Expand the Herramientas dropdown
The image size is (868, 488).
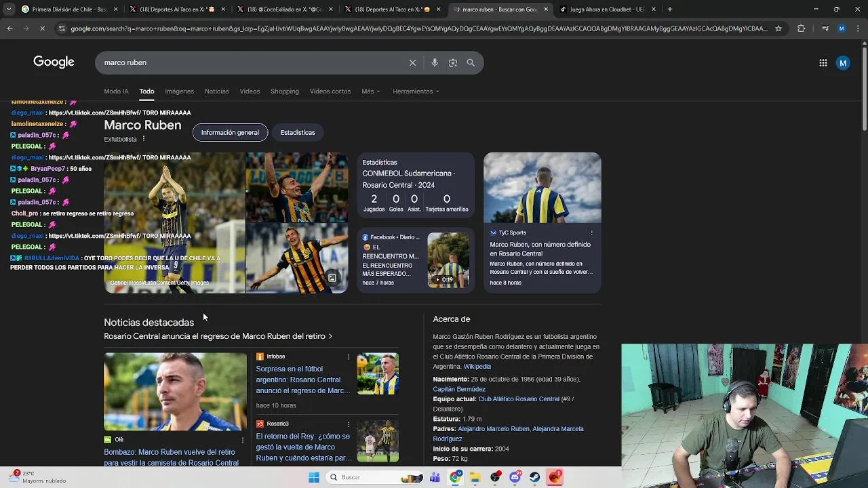(416, 91)
